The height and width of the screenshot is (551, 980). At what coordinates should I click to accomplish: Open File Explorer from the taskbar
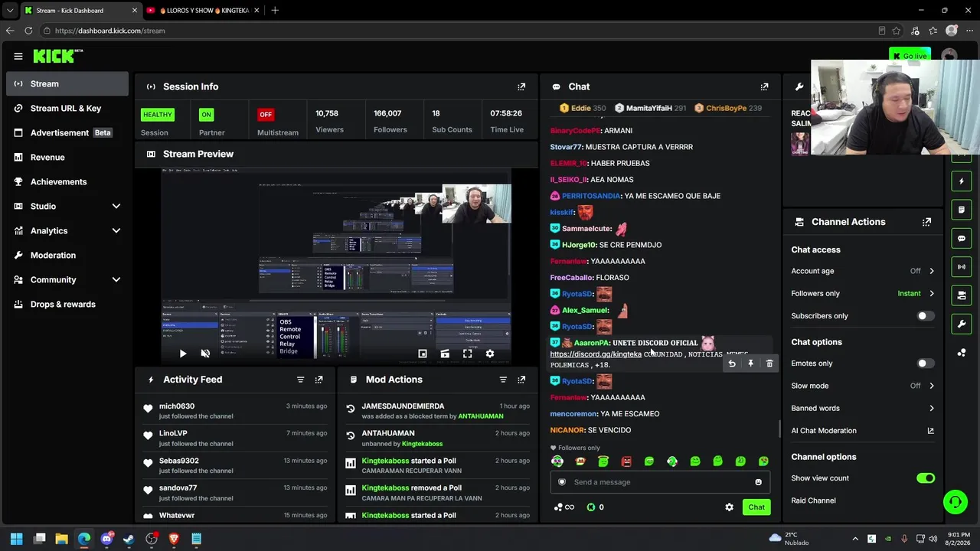coord(62,539)
